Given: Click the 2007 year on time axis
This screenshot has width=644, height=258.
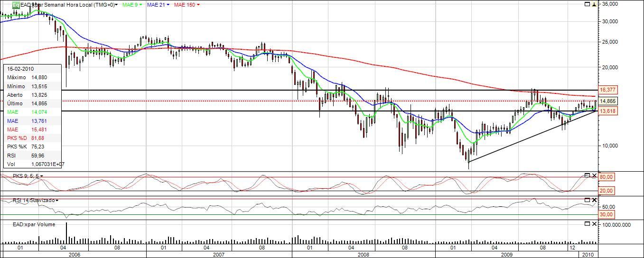Looking at the screenshot, I should [x=219, y=255].
